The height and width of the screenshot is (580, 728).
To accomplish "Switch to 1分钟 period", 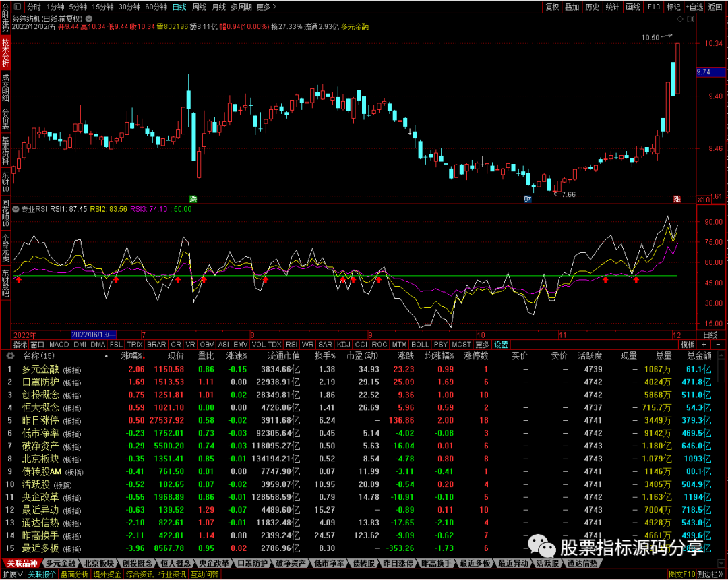I will click(55, 7).
